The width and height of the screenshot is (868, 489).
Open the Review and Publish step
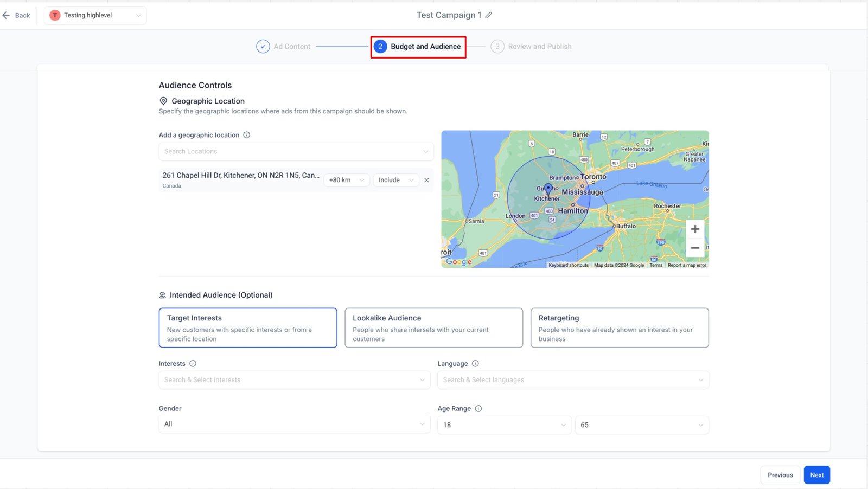click(x=532, y=47)
